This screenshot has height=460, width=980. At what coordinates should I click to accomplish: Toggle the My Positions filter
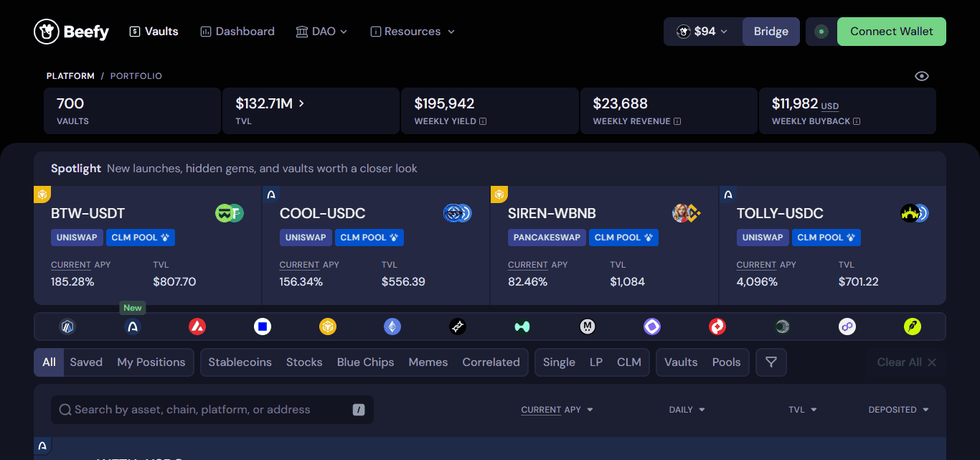(x=151, y=362)
